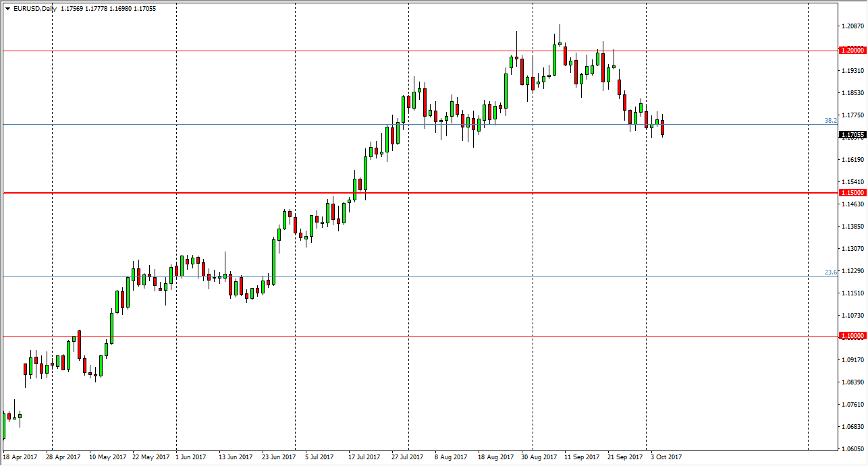
Task: Select the red 1.15000 support line
Action: (x=405, y=192)
